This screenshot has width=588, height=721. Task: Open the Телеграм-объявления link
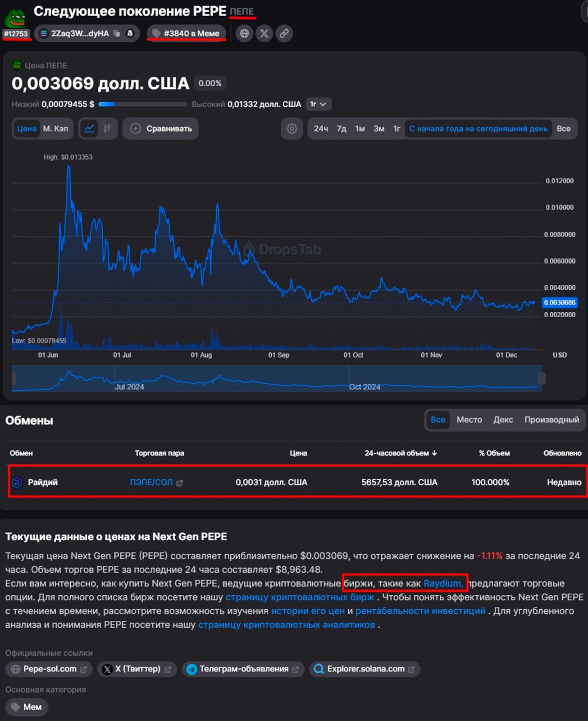tap(243, 669)
